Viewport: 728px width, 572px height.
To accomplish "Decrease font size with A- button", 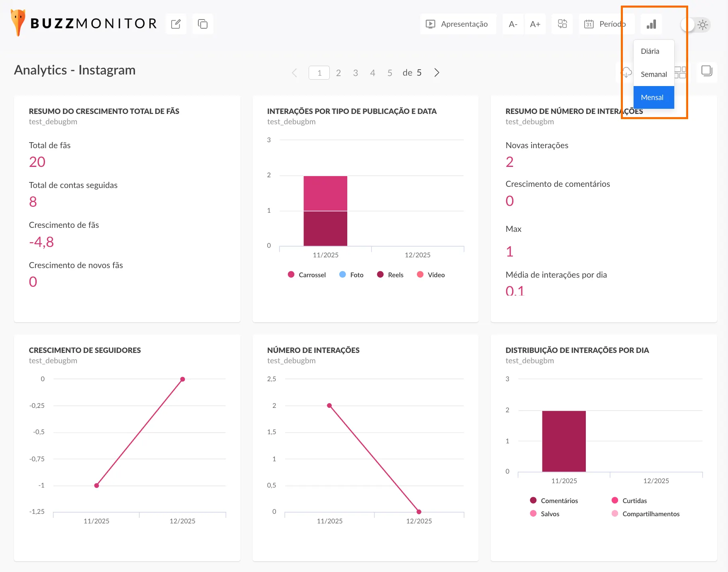I will point(513,24).
